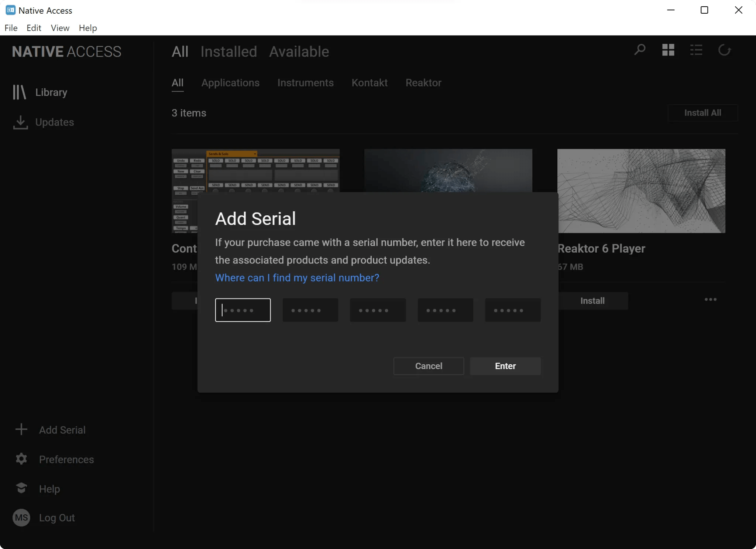This screenshot has height=549, width=756.
Task: Switch to the Installed tab
Action: point(228,52)
